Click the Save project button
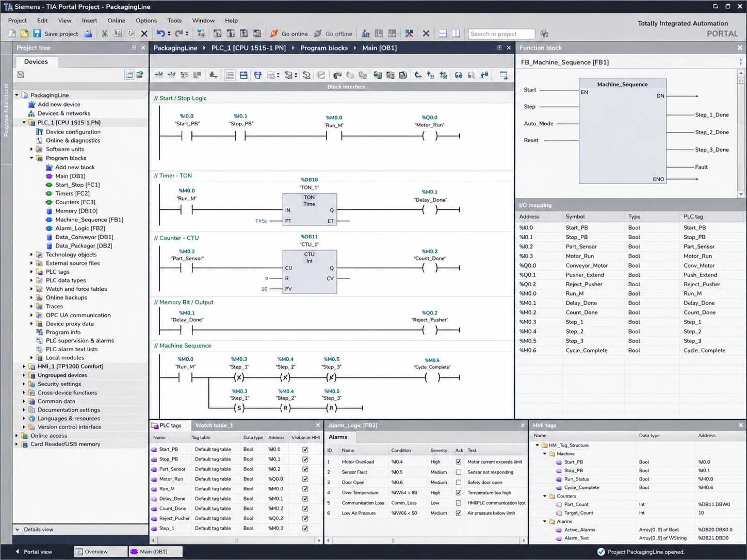Viewport: 747px width, 560px height. (56, 34)
